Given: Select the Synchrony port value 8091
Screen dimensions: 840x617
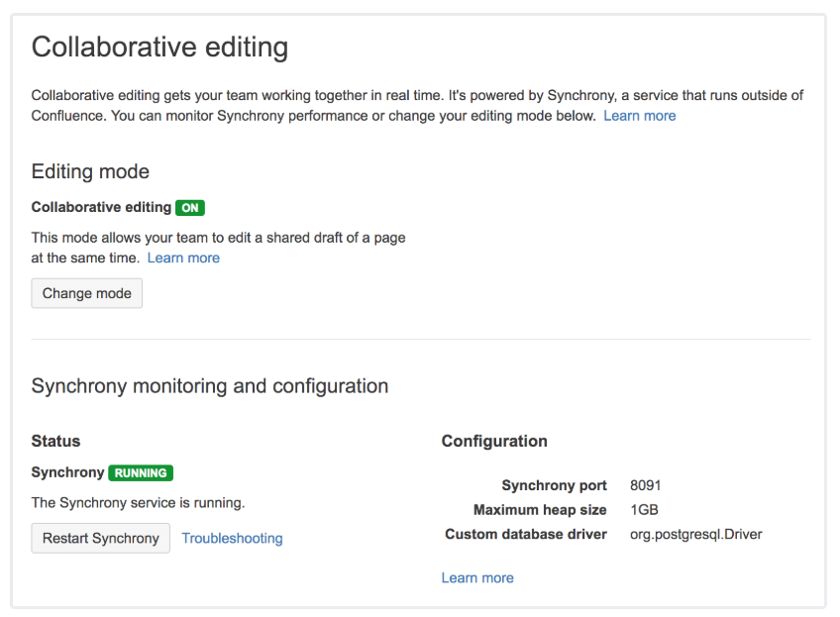Looking at the screenshot, I should tap(646, 485).
